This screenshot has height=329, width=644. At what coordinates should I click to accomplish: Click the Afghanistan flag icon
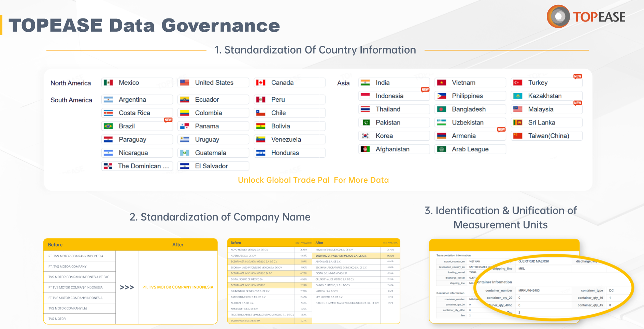(x=365, y=149)
